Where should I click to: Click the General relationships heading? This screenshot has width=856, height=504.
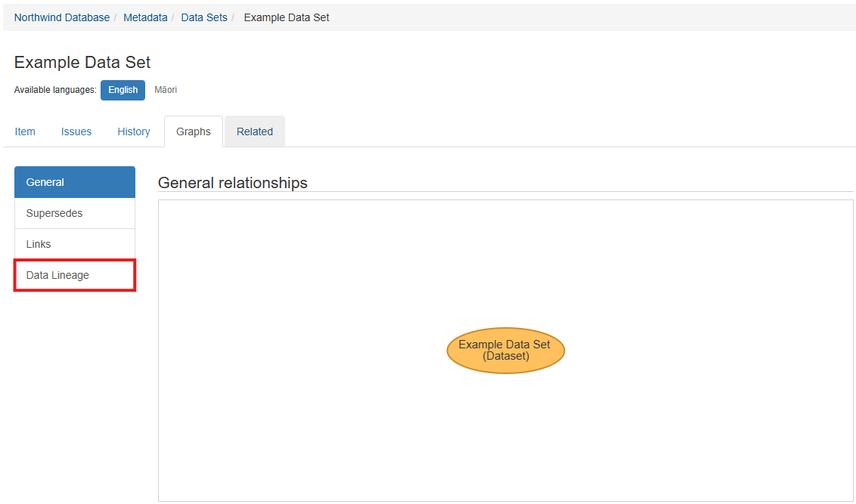(x=233, y=183)
